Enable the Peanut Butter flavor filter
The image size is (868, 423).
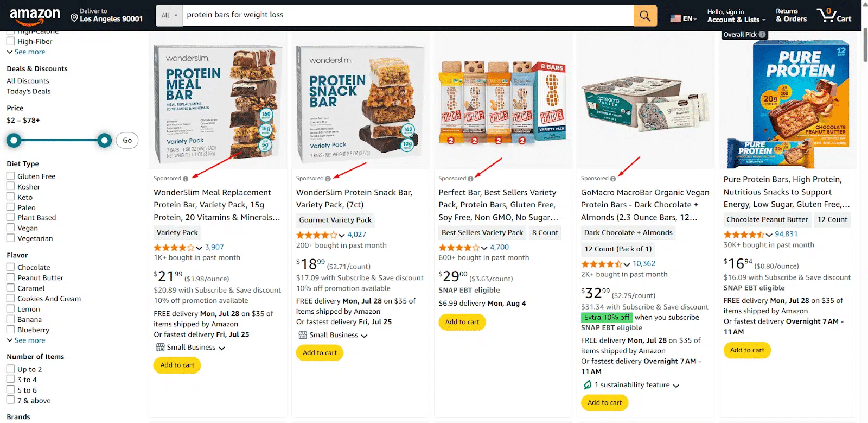tap(10, 277)
